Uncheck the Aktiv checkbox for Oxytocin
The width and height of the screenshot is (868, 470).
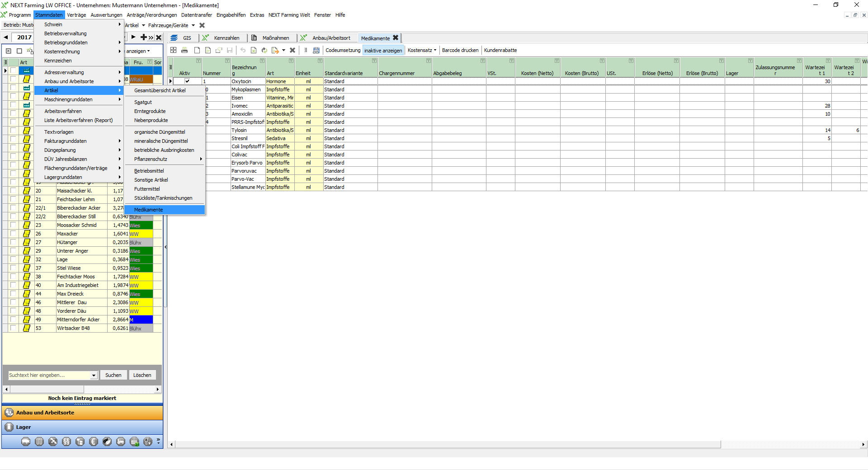pyautogui.click(x=187, y=81)
